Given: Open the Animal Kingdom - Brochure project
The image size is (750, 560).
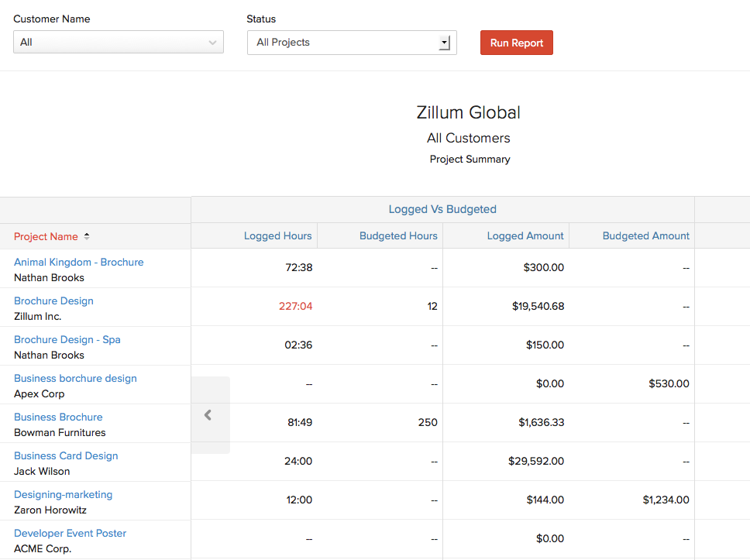Looking at the screenshot, I should (x=78, y=263).
